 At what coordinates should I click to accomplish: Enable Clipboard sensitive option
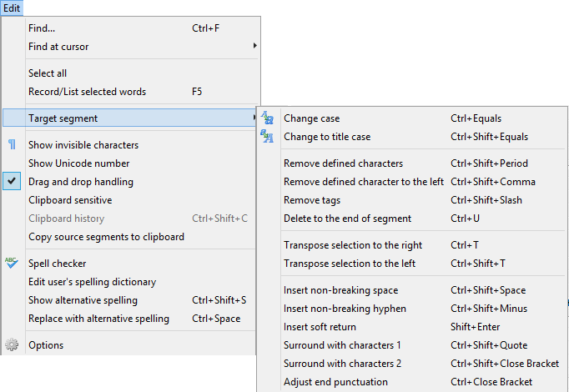(x=70, y=200)
